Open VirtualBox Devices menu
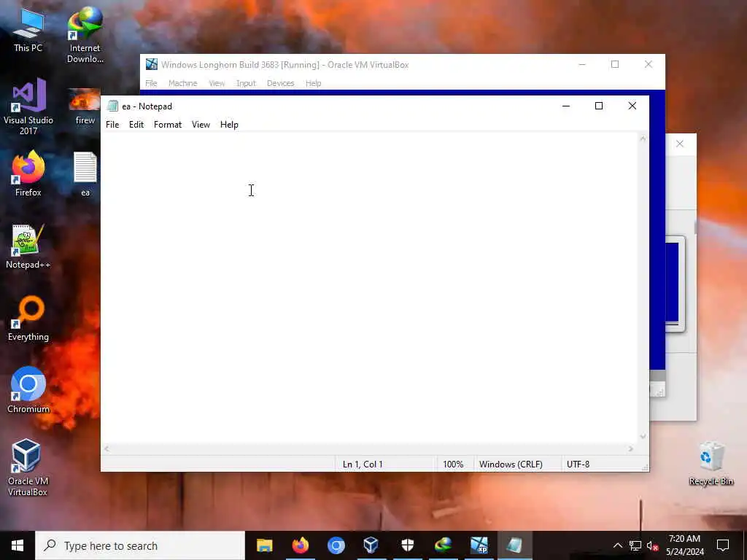Viewport: 747px width, 560px height. (281, 83)
